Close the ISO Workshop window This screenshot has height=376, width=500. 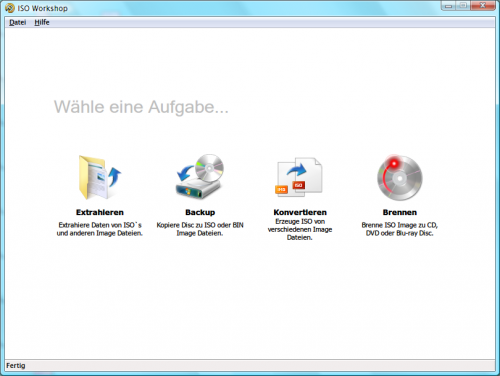point(483,6)
